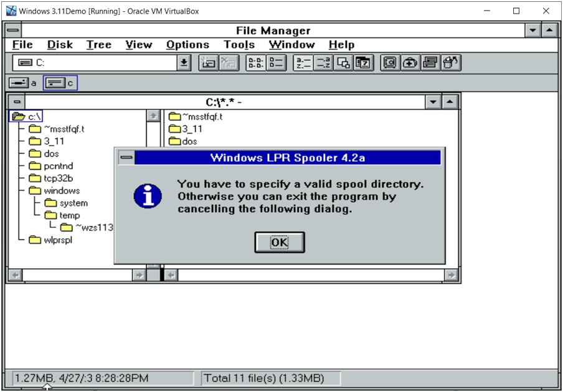The image size is (563, 392).
Task: Click status text '1.27MB, 4/27/:3 8:28:28PM'
Action: (x=82, y=378)
